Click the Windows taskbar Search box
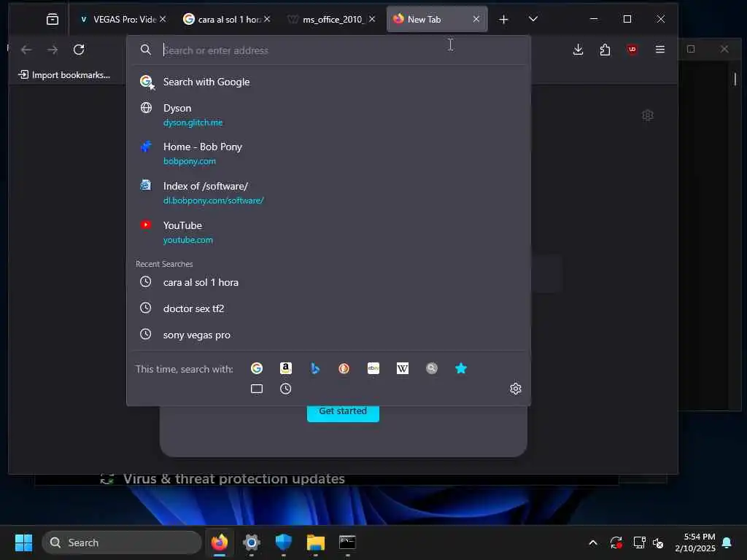 [x=122, y=542]
